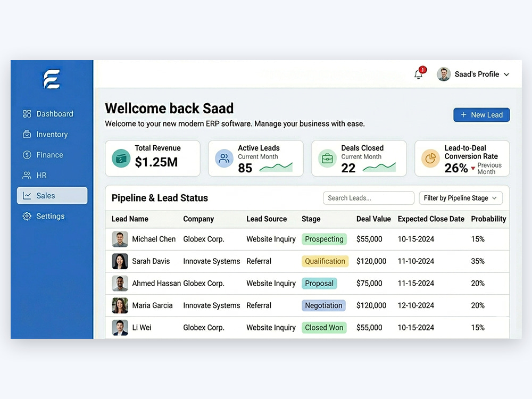Click the plus icon on New Lead button

click(463, 115)
